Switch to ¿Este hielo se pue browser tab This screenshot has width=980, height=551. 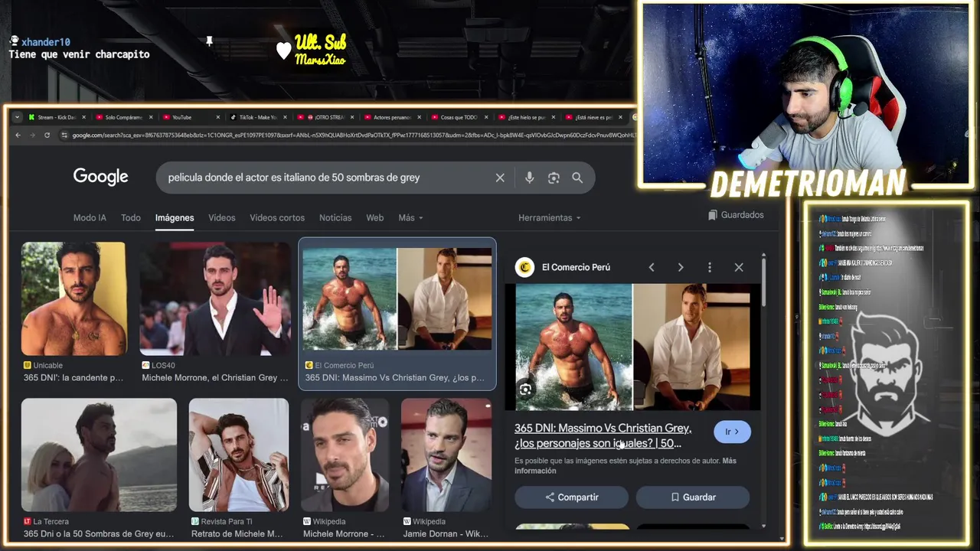tap(525, 117)
